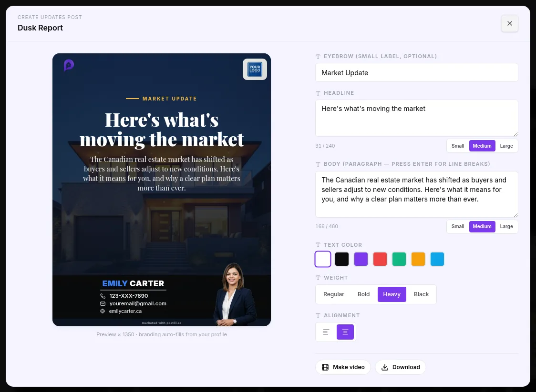Close the Dusk Report dialog

pyautogui.click(x=509, y=23)
